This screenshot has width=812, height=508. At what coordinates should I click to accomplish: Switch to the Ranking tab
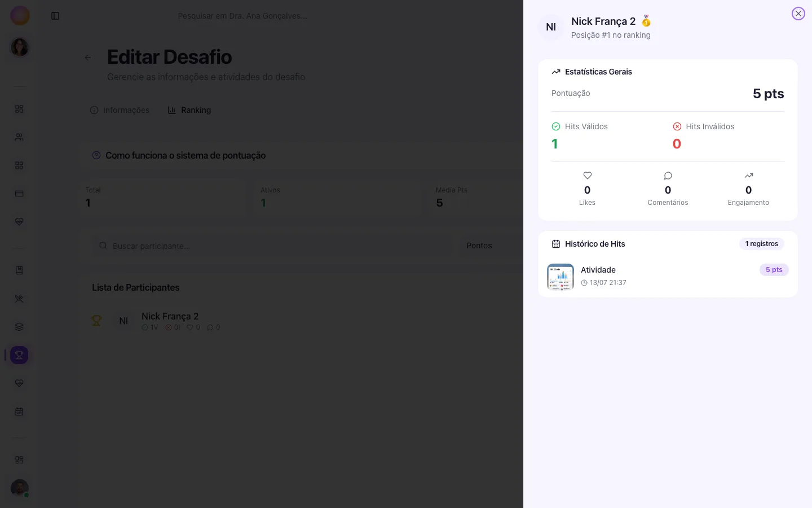[x=189, y=110]
